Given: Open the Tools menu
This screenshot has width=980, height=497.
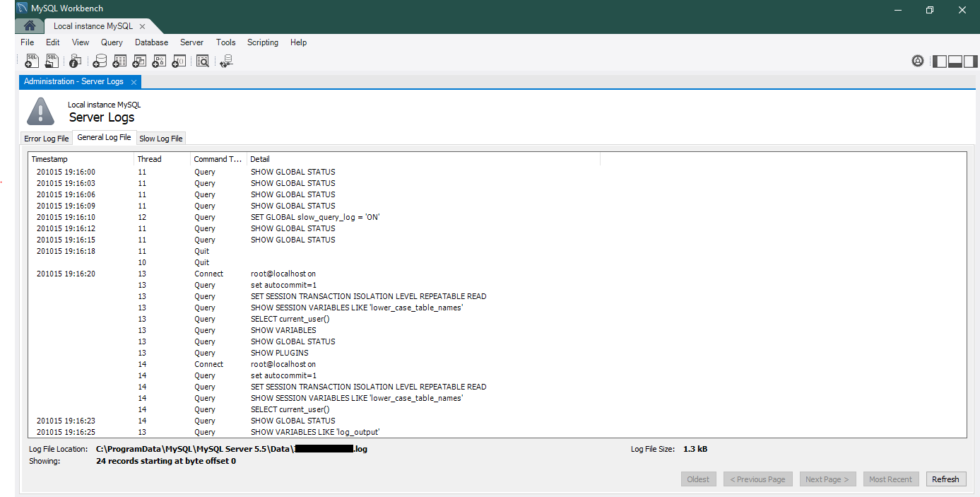Looking at the screenshot, I should coord(226,42).
